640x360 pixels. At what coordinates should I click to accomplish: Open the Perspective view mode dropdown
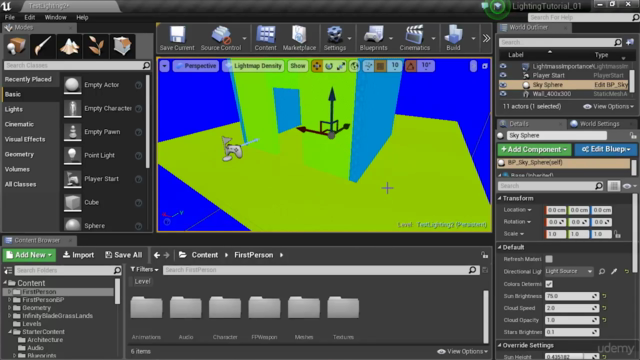(x=196, y=66)
